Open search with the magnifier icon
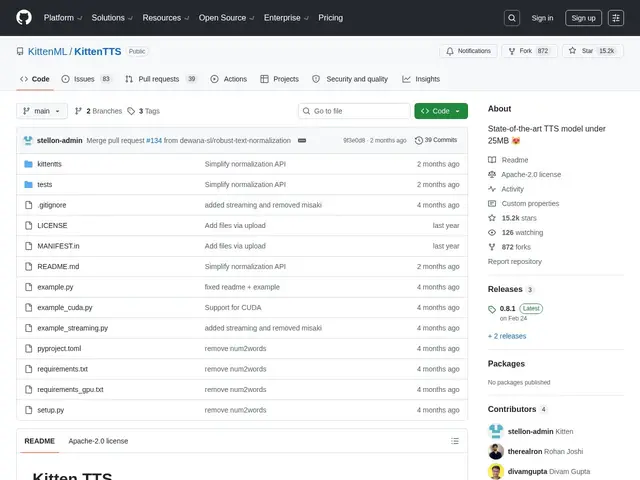 [x=512, y=18]
